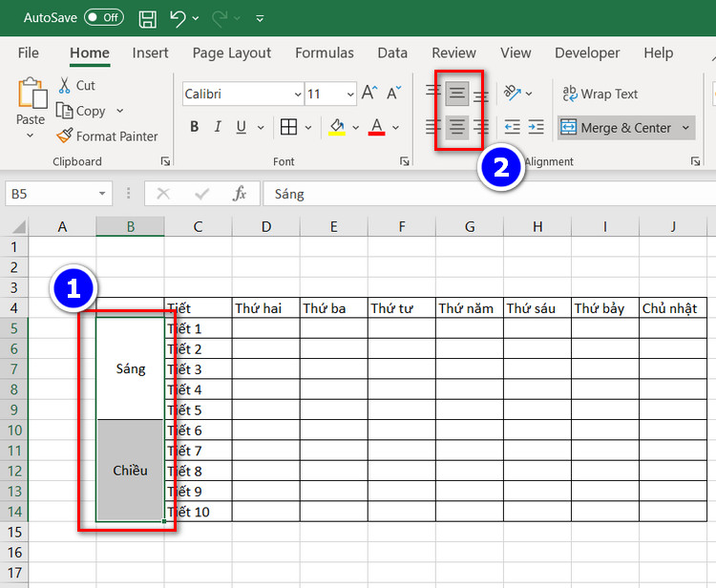Expand Merge & Center options arrow
Screen dimensions: 716x588
pos(685,128)
